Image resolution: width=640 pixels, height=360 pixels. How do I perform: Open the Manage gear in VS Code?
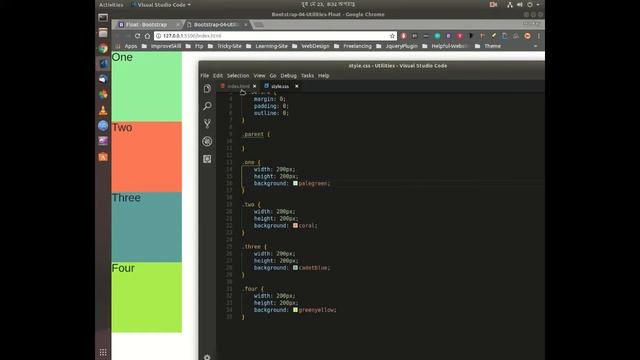click(207, 357)
